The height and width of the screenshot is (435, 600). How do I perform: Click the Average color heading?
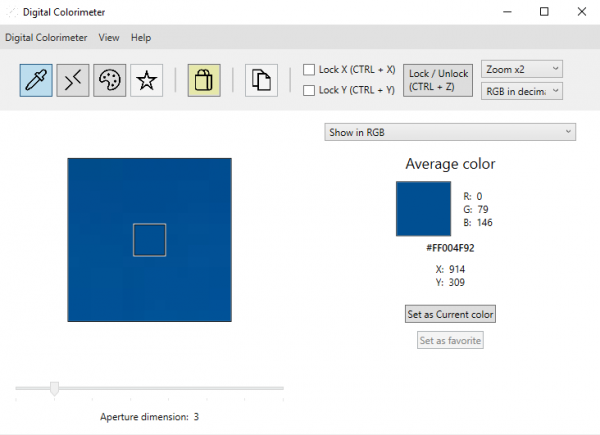pos(450,164)
